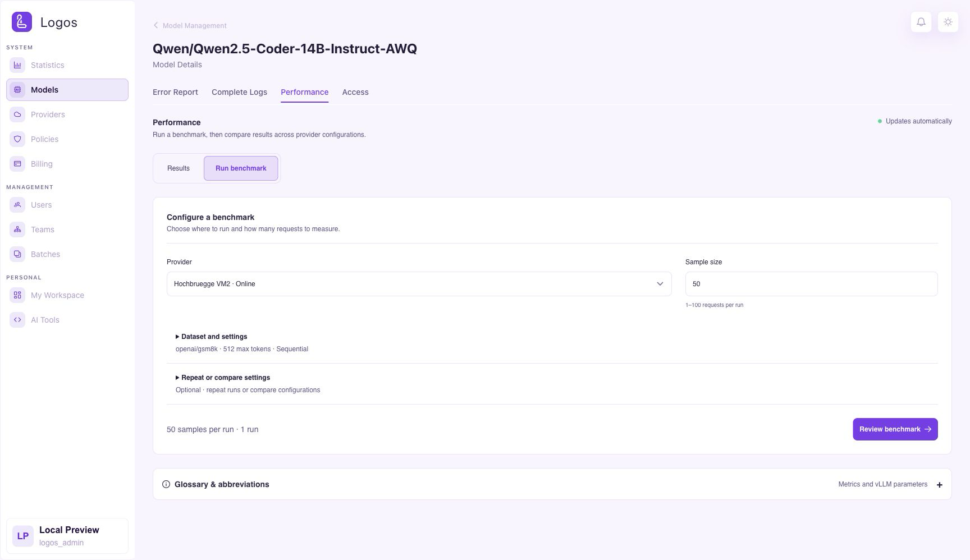Image resolution: width=970 pixels, height=560 pixels.
Task: Click the info icon beside Glossary
Action: point(166,484)
